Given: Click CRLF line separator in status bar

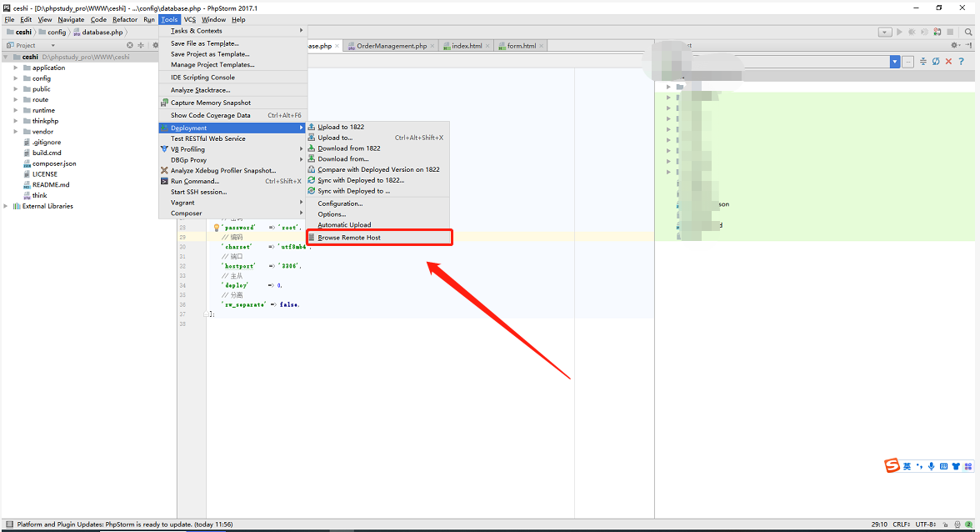Looking at the screenshot, I should (x=902, y=524).
